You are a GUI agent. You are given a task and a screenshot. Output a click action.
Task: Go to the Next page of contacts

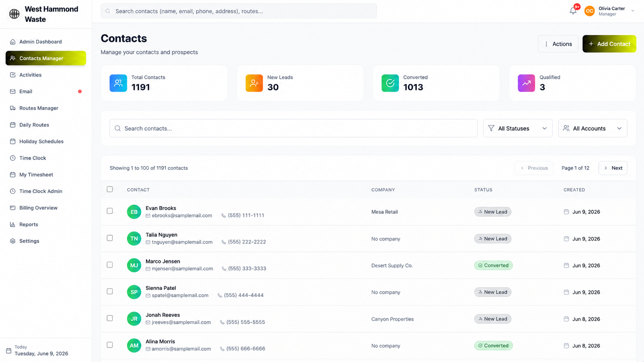pos(613,168)
